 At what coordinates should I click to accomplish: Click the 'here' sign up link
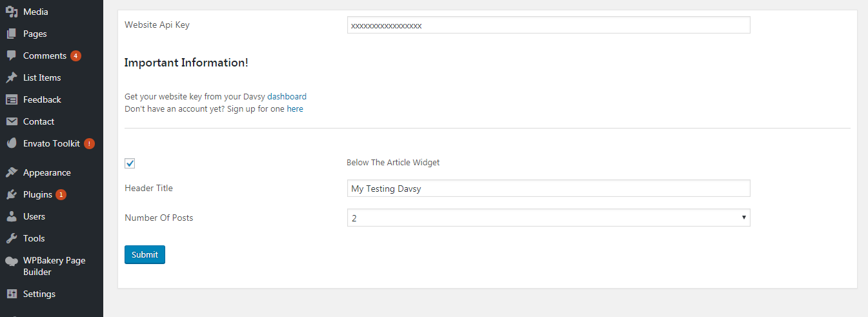(x=295, y=109)
